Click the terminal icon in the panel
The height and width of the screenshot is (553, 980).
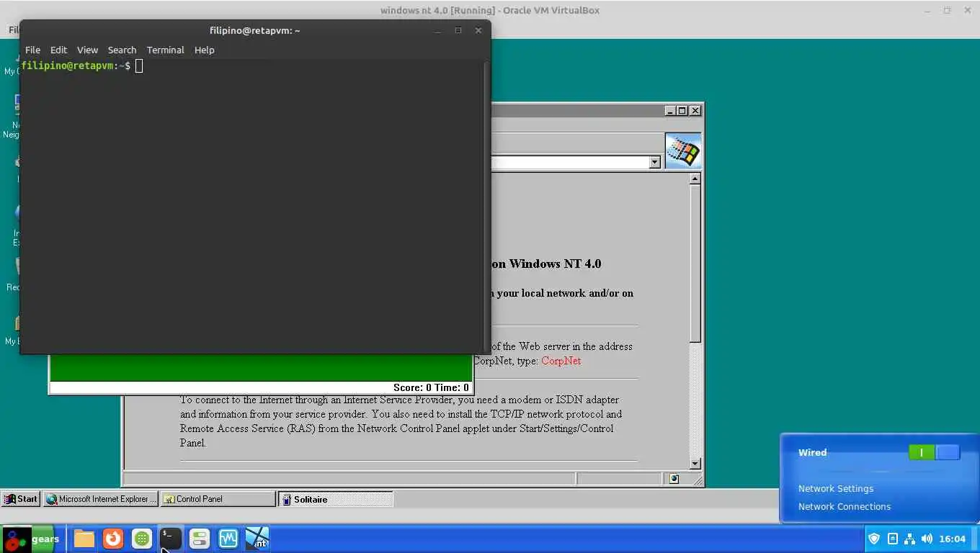171,539
